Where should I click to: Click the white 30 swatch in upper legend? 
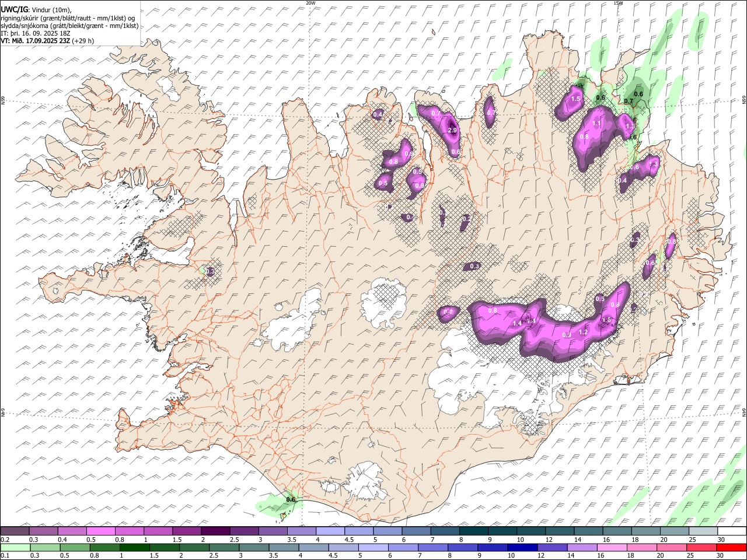[x=732, y=531]
